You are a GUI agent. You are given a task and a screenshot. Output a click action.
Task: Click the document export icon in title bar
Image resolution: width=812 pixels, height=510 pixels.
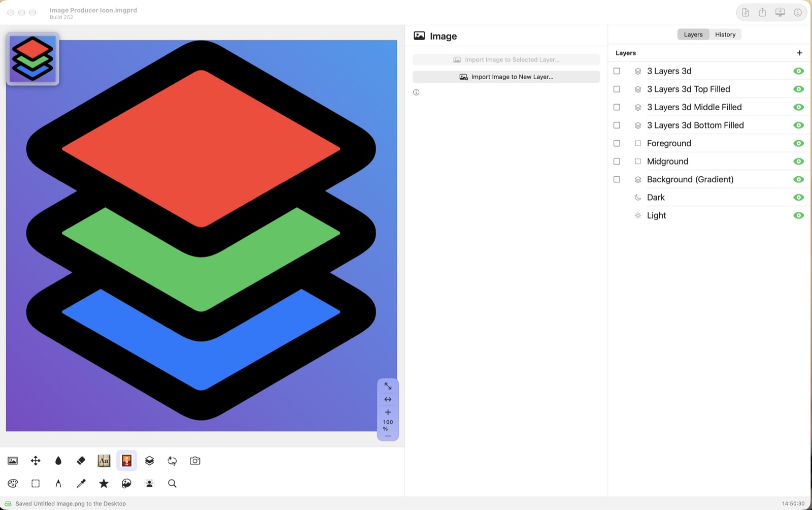(746, 12)
